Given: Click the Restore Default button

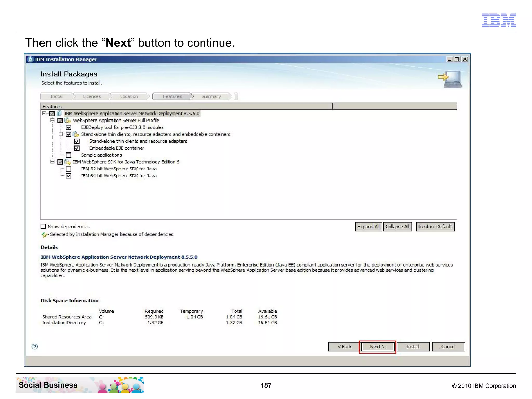Looking at the screenshot, I should coord(435,227).
